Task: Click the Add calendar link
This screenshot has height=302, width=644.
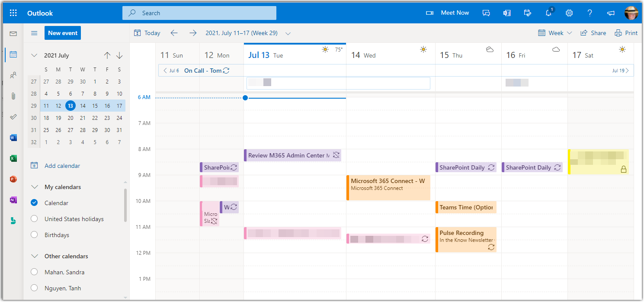Action: (x=62, y=166)
